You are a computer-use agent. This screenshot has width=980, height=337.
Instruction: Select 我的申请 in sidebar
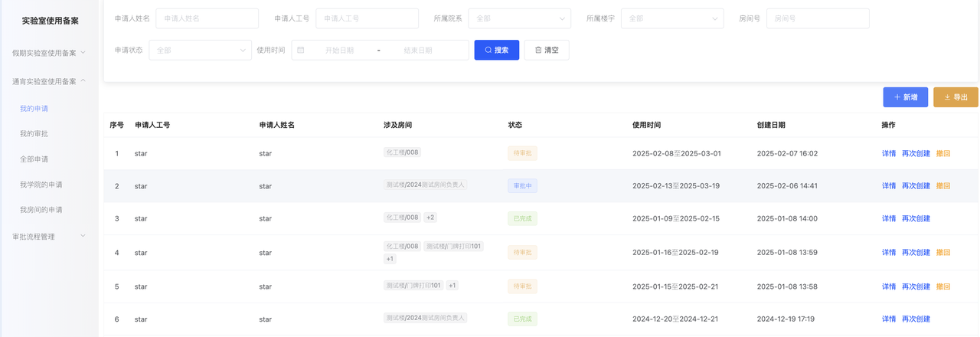point(34,109)
